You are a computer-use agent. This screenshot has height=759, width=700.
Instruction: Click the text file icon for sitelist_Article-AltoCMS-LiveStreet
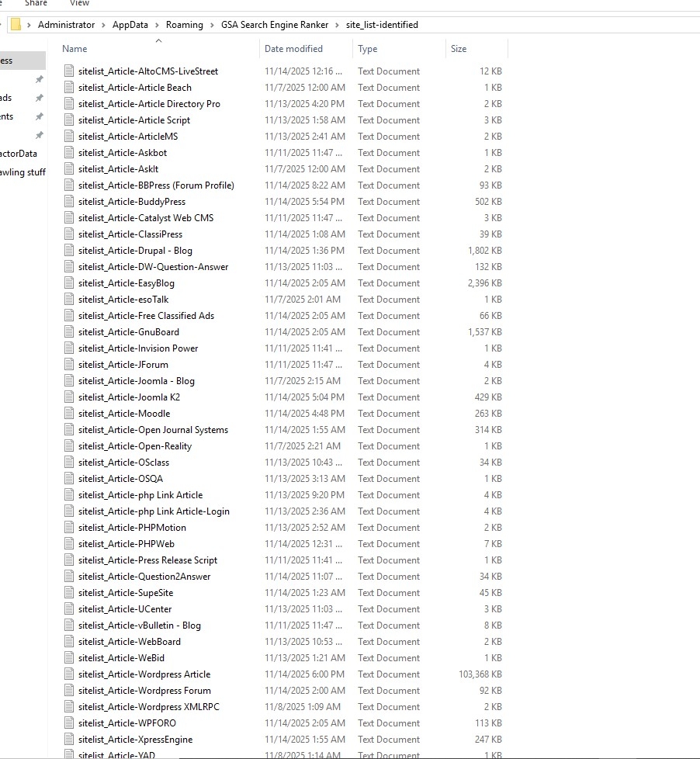[x=69, y=71]
